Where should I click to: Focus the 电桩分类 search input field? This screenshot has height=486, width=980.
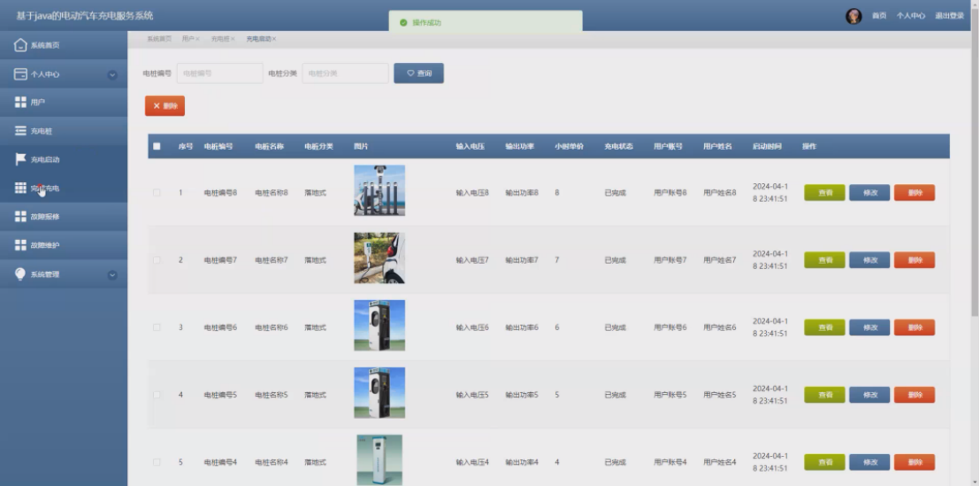(x=346, y=73)
